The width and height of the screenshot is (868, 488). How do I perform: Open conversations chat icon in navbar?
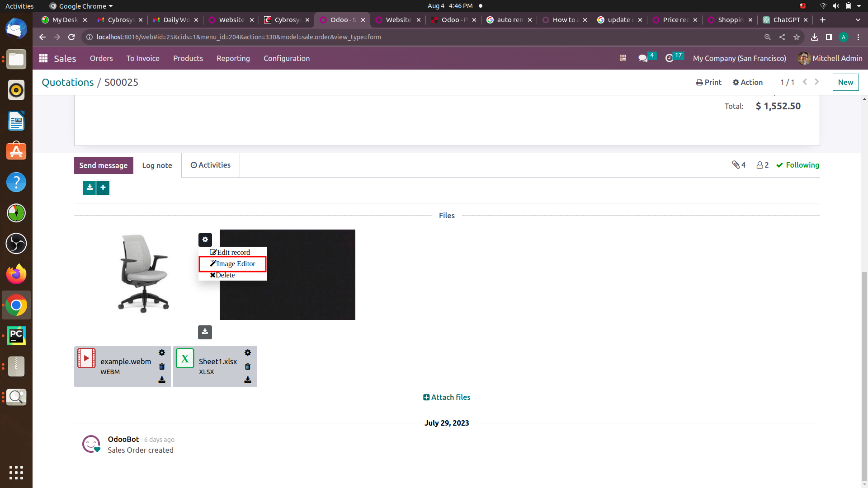[x=643, y=58]
